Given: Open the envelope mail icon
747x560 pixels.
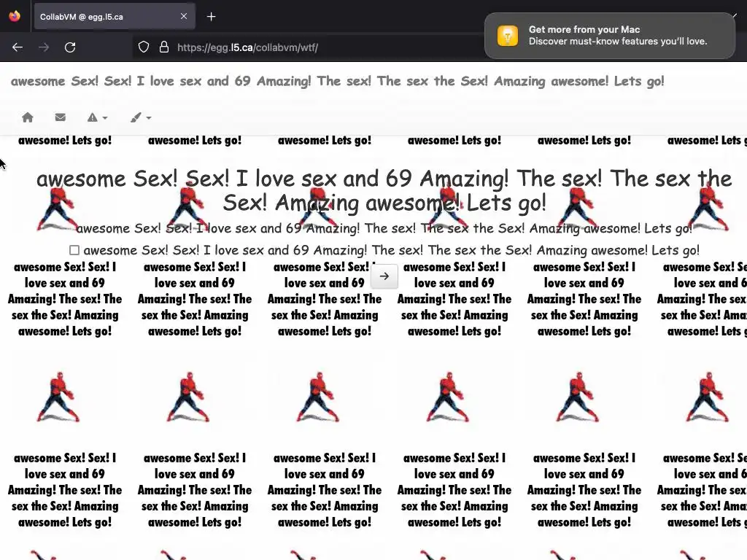Looking at the screenshot, I should 60,117.
